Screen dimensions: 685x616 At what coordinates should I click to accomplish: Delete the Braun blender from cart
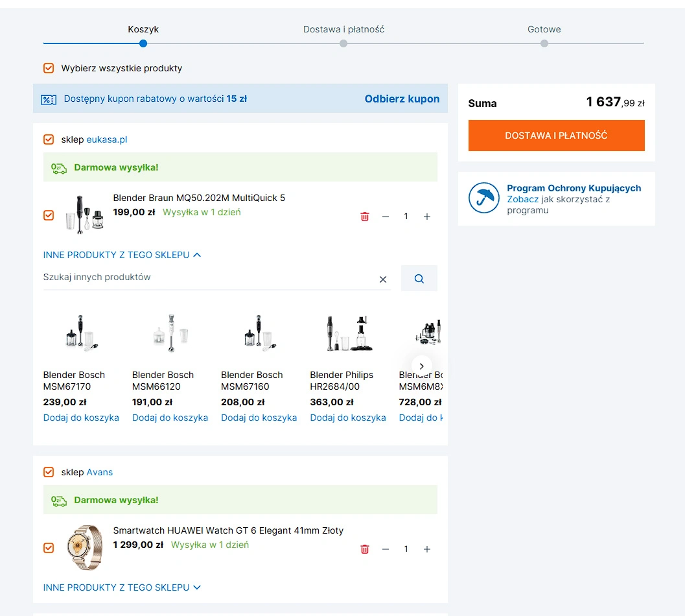[364, 217]
